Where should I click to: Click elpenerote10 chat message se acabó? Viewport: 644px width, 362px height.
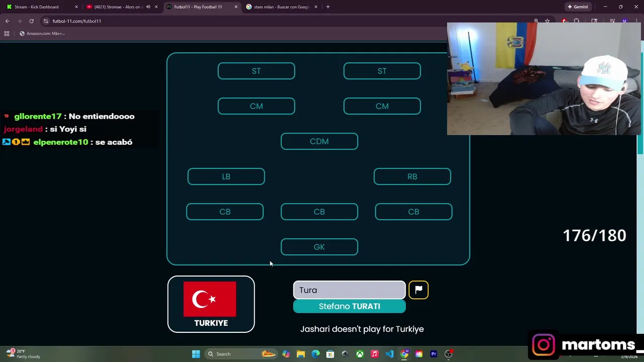pos(67,142)
